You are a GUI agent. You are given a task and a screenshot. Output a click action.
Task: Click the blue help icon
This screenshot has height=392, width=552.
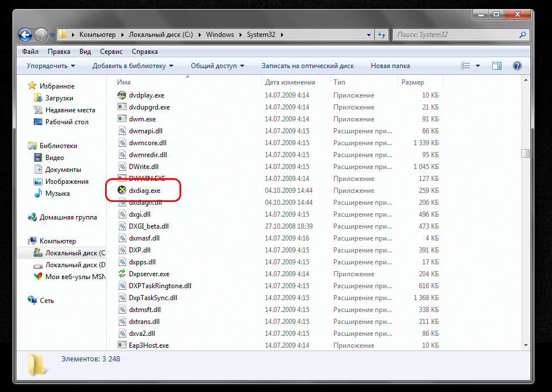tap(517, 66)
